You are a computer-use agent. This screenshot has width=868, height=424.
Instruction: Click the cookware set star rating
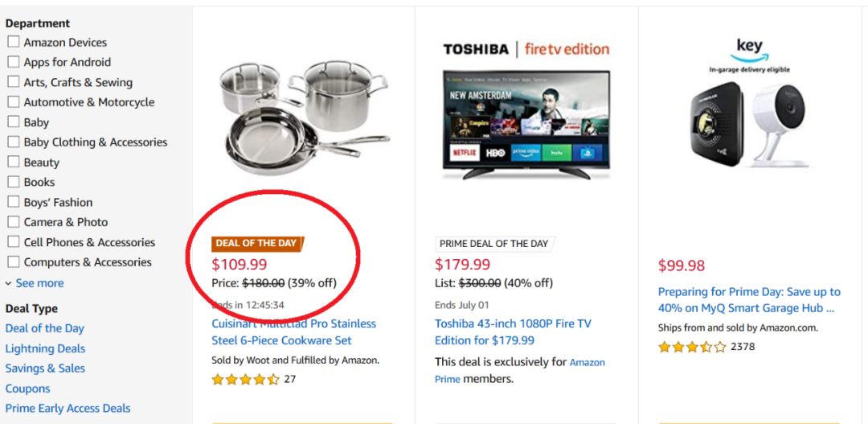tap(245, 379)
